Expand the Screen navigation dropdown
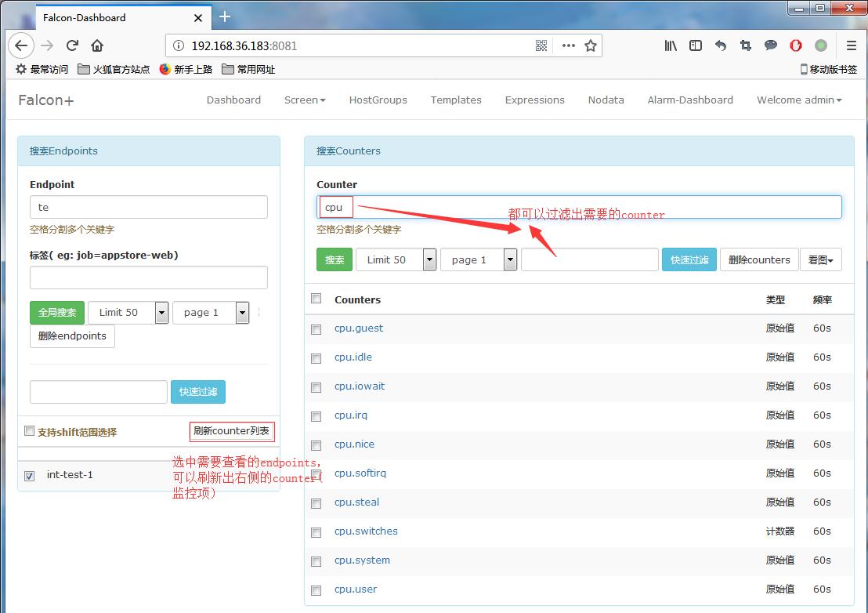 pyautogui.click(x=305, y=100)
